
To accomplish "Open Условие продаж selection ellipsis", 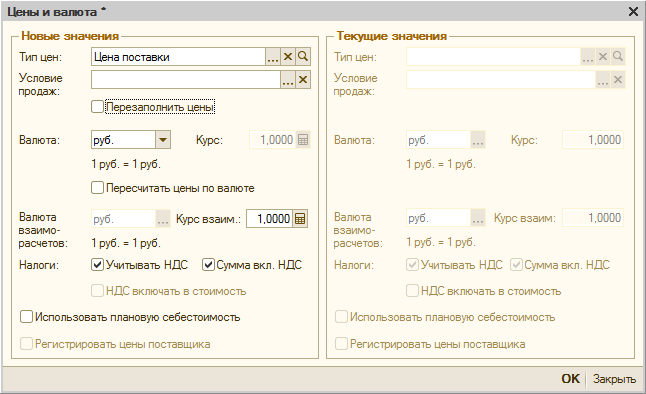I will click(288, 80).
